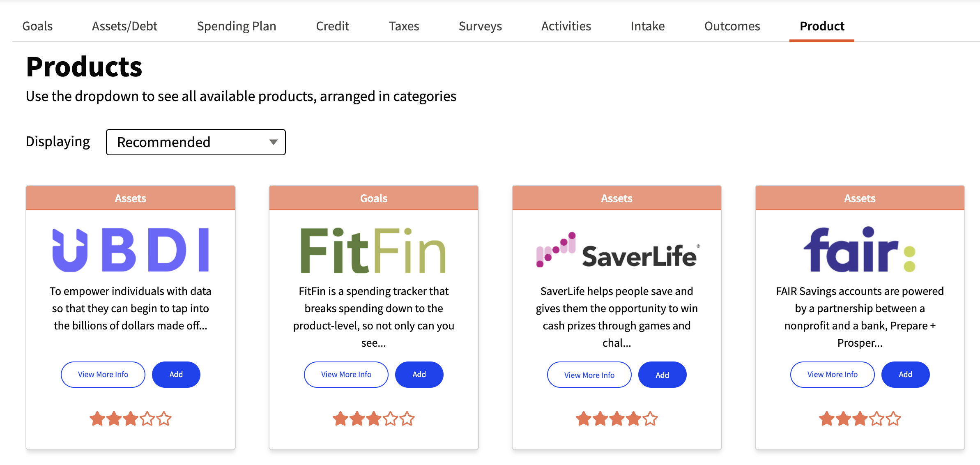This screenshot has height=465, width=980.
Task: Open the Surveys tab
Action: click(480, 26)
